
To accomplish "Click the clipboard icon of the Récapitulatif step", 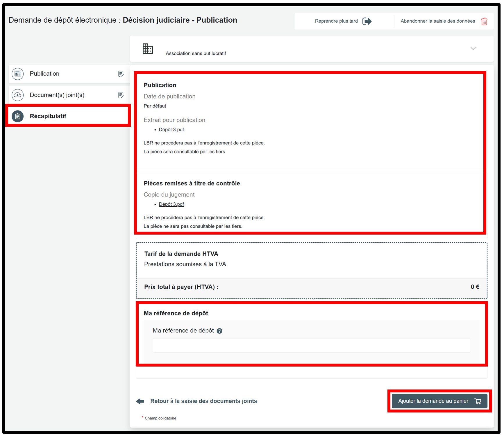I will click(x=18, y=116).
